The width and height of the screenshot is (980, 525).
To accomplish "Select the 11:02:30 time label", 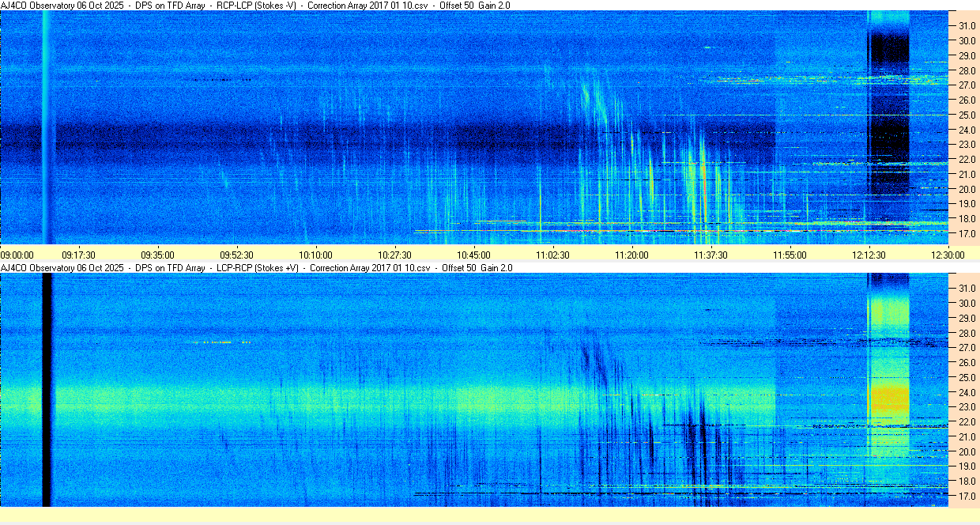I will click(553, 255).
